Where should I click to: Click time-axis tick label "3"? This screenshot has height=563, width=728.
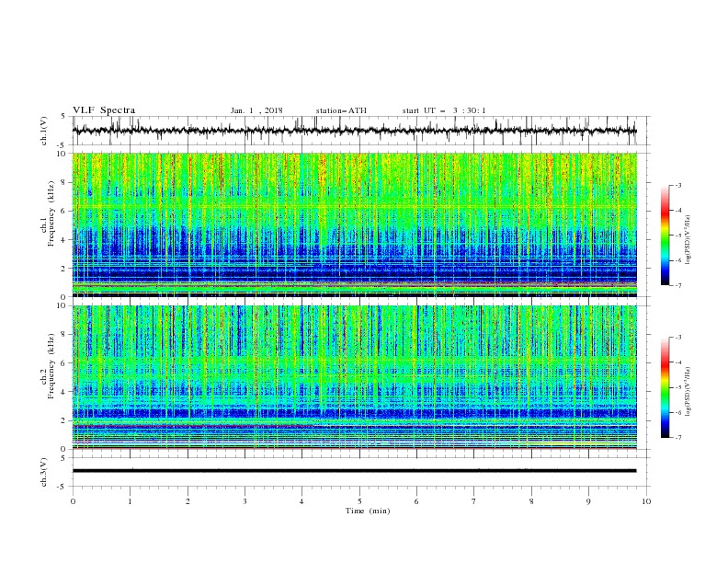point(245,501)
